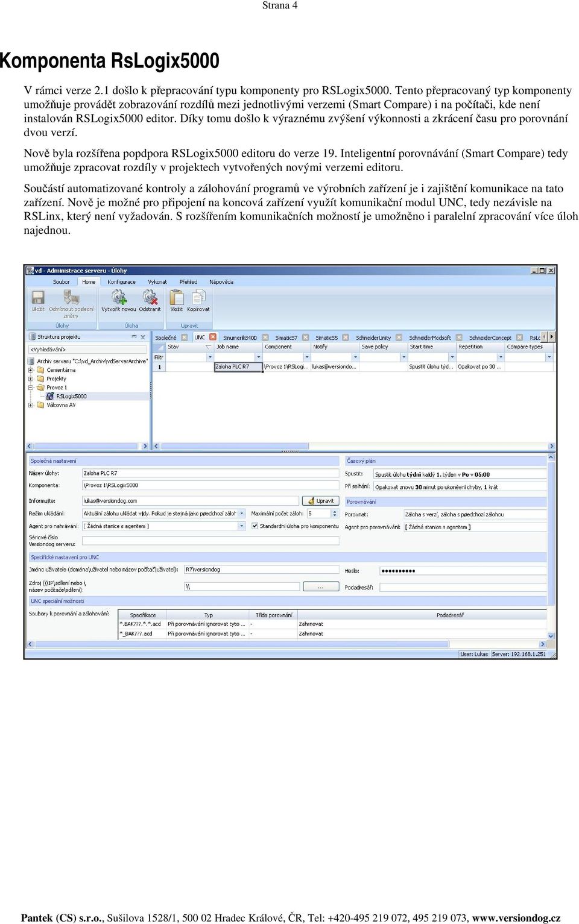Viewport: 579px width, 924px height.
Task: Close the Sinumerik840D tab via its X
Action: (264, 338)
